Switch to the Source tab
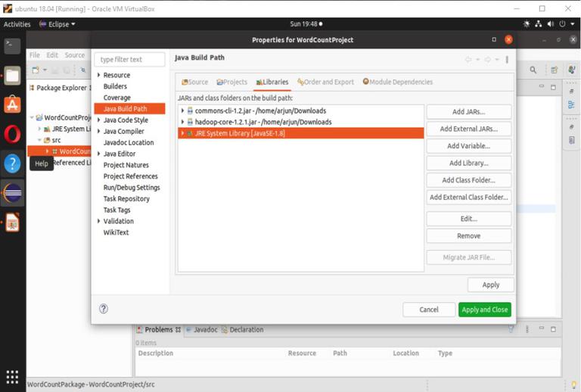The width and height of the screenshot is (581, 392). click(x=195, y=82)
